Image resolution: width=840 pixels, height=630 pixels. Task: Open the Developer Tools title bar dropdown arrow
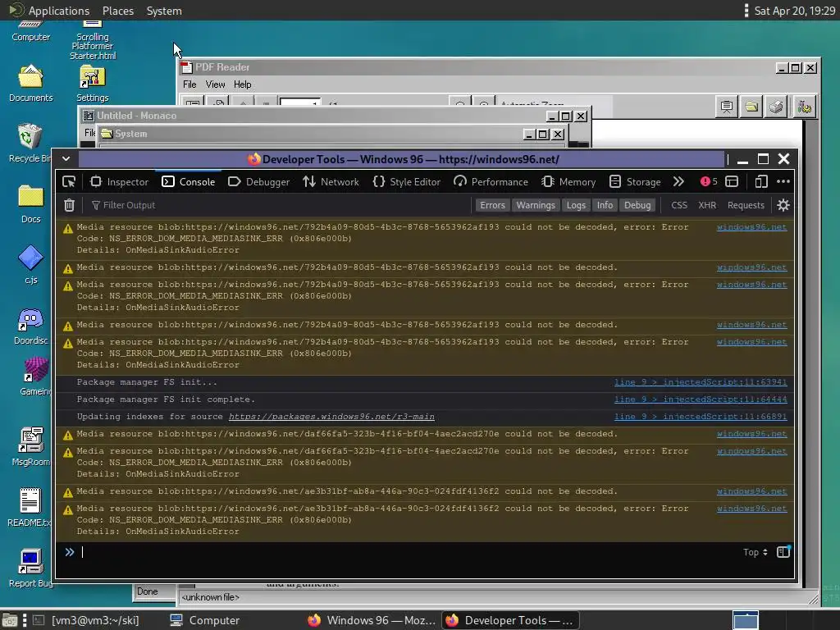(66, 158)
